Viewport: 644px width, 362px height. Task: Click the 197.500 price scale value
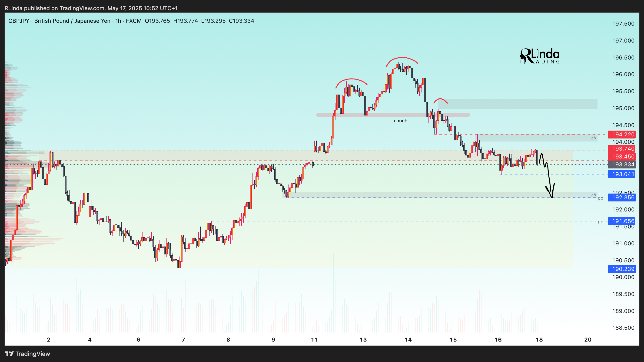[x=623, y=24]
